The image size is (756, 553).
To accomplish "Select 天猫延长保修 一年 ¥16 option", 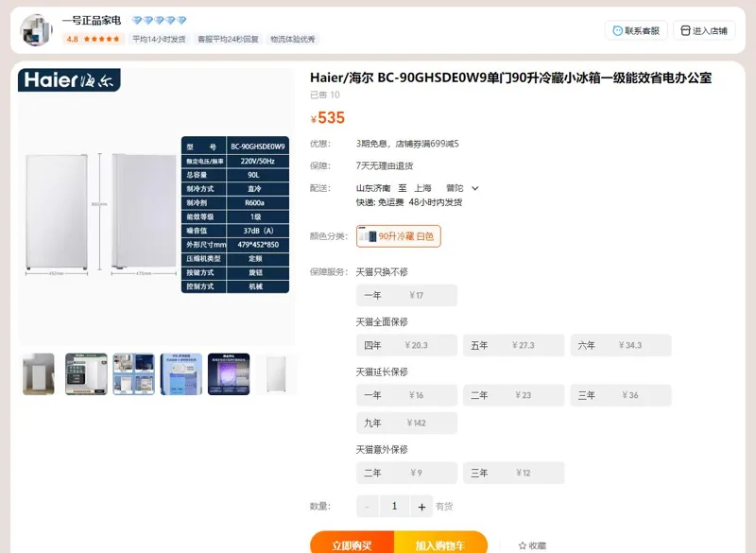I will pyautogui.click(x=406, y=395).
